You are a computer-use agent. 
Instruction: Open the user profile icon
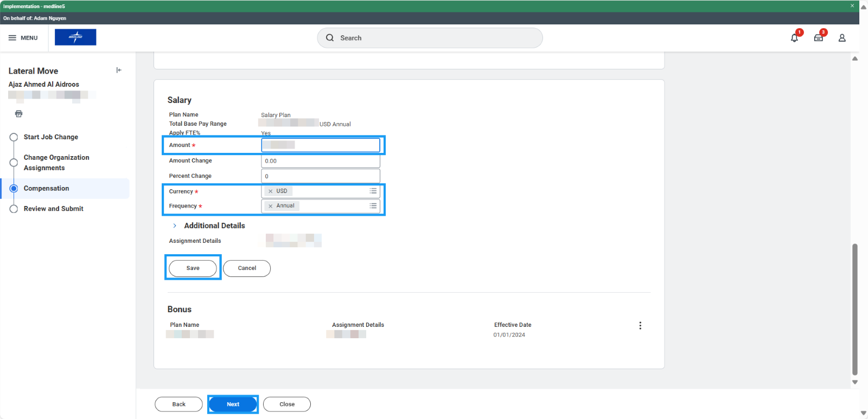tap(842, 38)
